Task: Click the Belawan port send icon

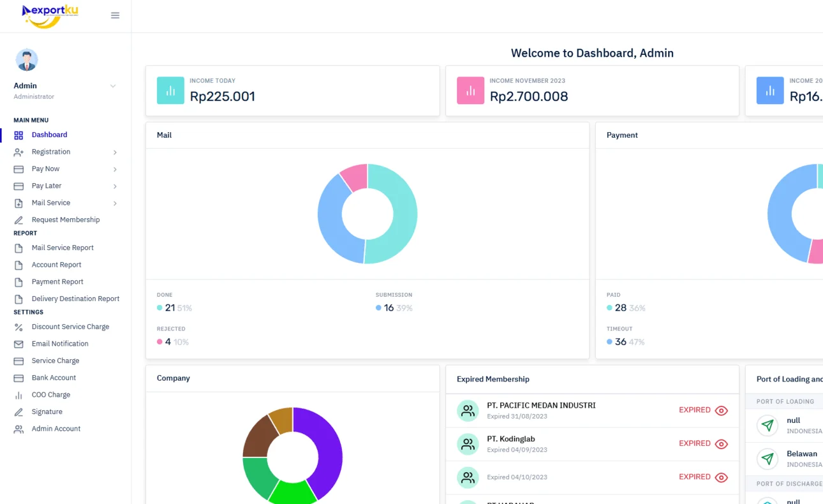Action: 767,459
